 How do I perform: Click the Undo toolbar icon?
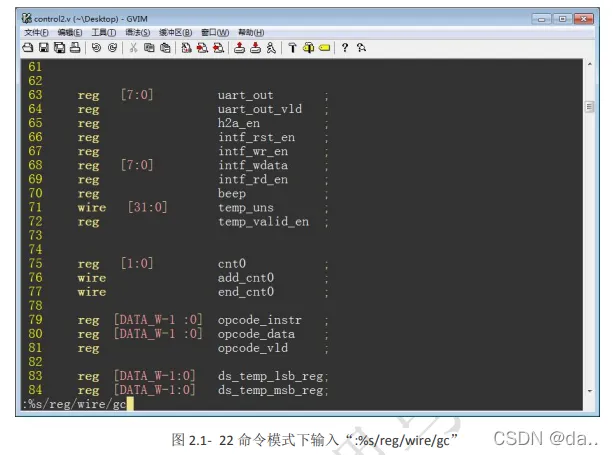click(x=96, y=48)
